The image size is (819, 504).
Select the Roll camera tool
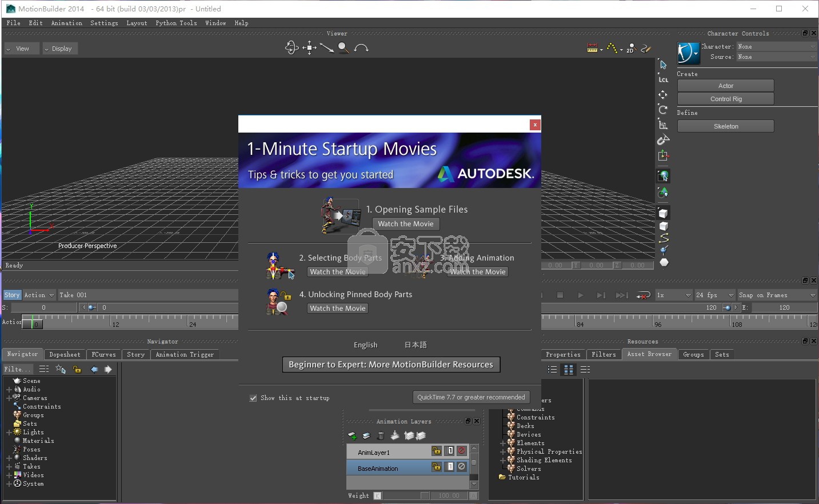[361, 48]
